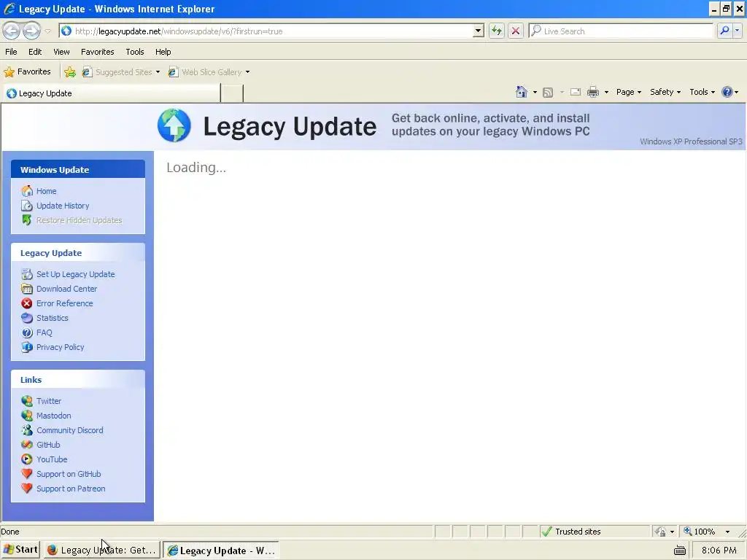Open the Tools menu in menu bar
The width and height of the screenshot is (747, 560).
pos(135,52)
